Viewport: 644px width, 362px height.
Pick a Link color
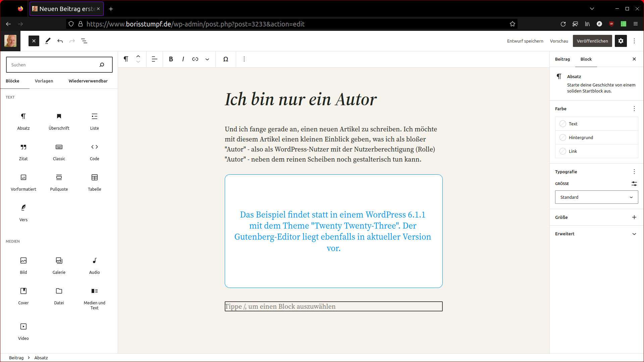[596, 151]
